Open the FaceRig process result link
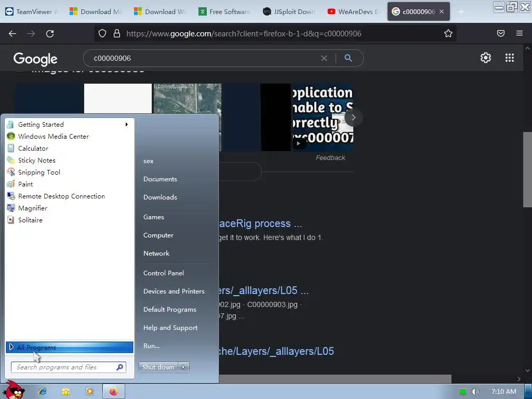 click(260, 223)
